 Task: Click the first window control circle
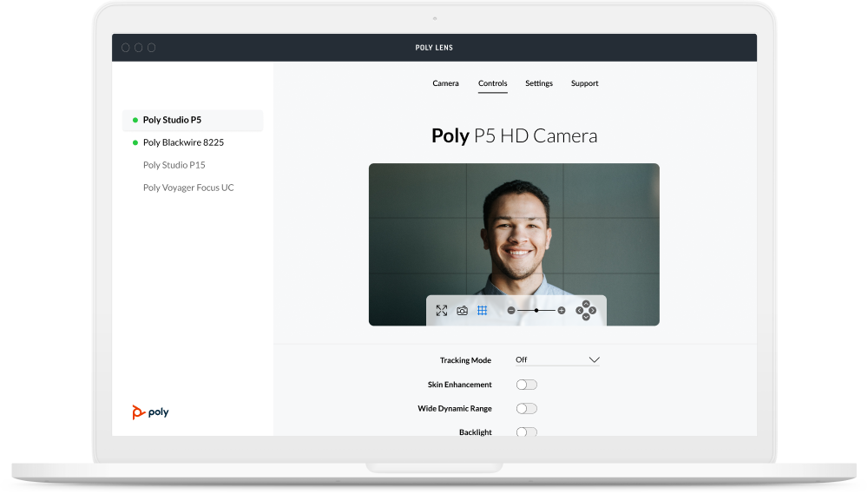[126, 48]
